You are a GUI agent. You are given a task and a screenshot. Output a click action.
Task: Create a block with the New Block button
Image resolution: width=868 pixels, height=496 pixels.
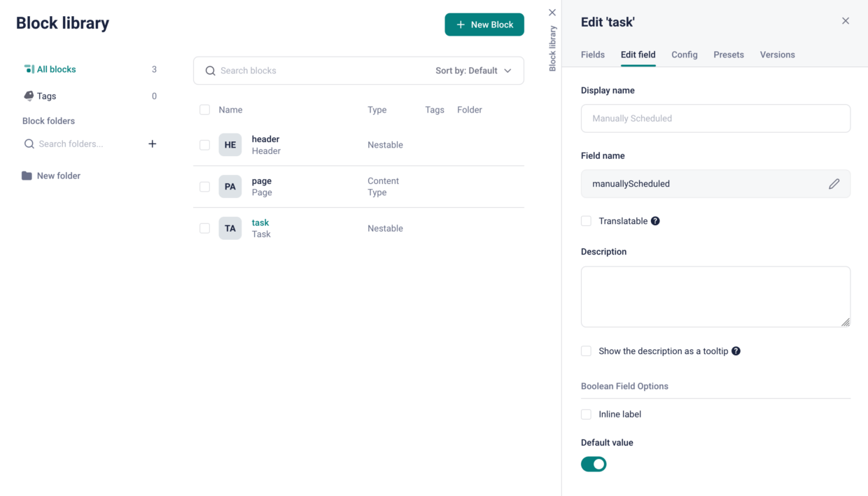484,24
